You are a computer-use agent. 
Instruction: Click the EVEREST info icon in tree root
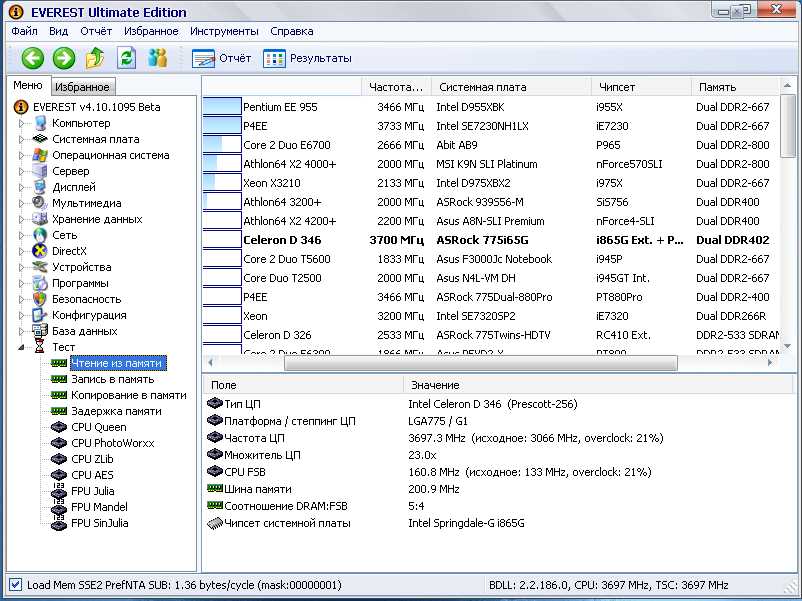(x=20, y=107)
